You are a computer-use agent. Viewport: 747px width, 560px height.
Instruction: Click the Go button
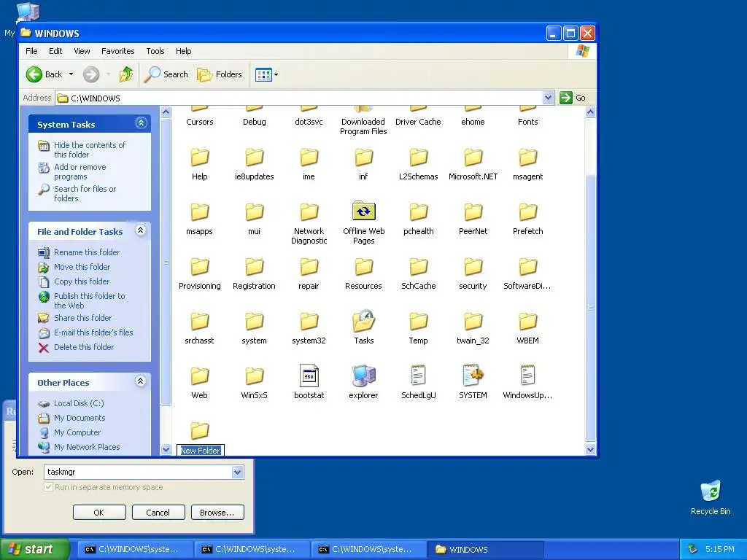[573, 98]
